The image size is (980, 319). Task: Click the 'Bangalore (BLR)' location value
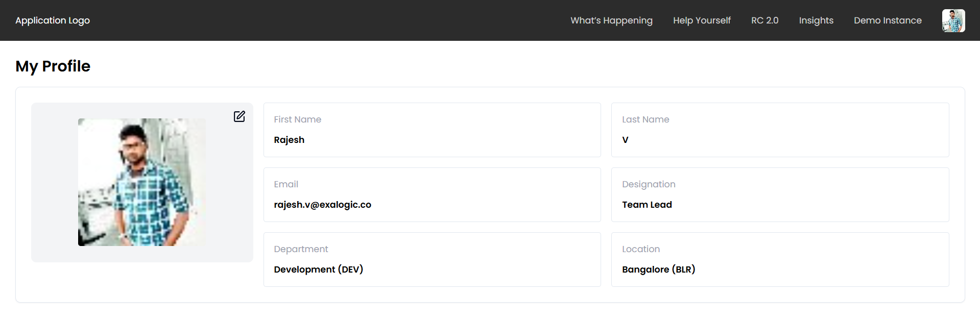(658, 269)
